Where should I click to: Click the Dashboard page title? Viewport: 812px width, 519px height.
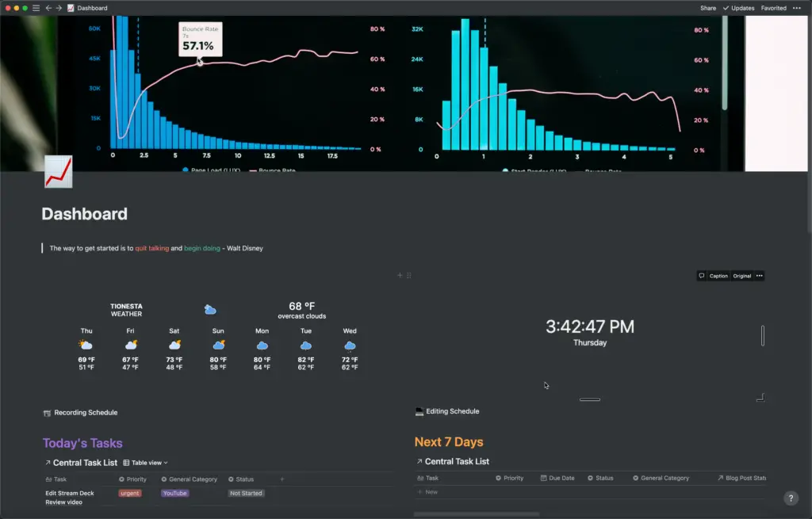pyautogui.click(x=84, y=214)
